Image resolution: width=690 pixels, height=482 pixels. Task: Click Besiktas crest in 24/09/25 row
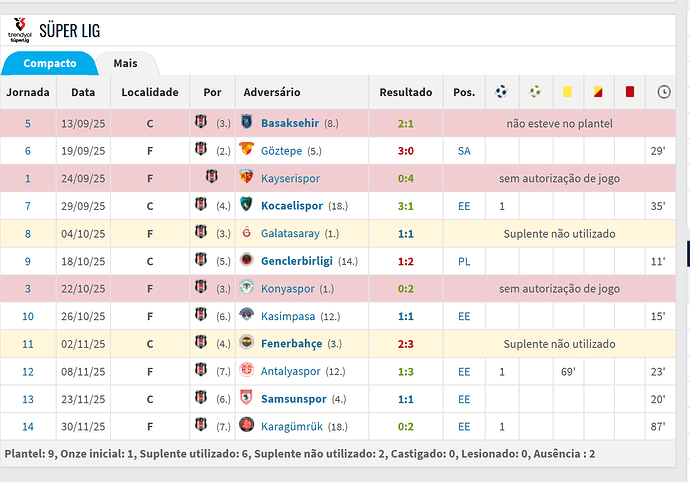pos(212,177)
